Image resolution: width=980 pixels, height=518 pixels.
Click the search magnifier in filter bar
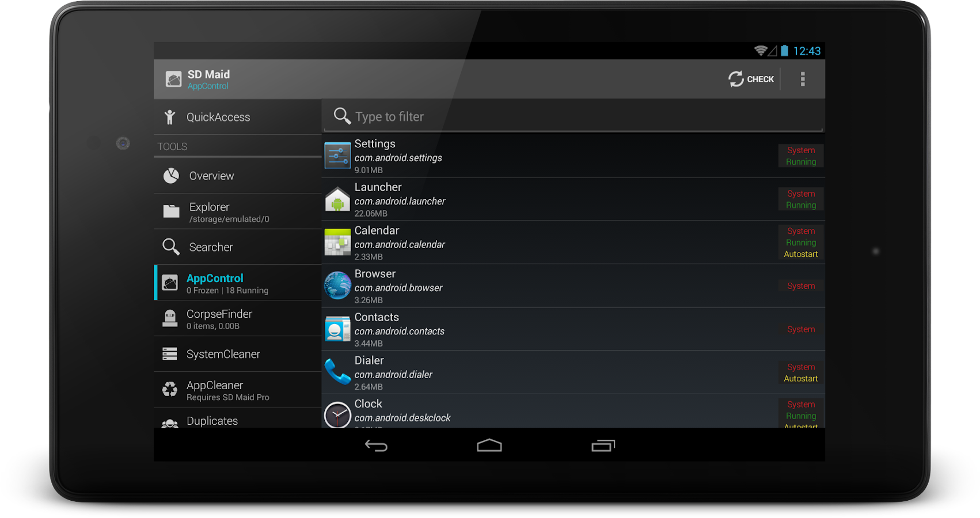click(x=342, y=116)
